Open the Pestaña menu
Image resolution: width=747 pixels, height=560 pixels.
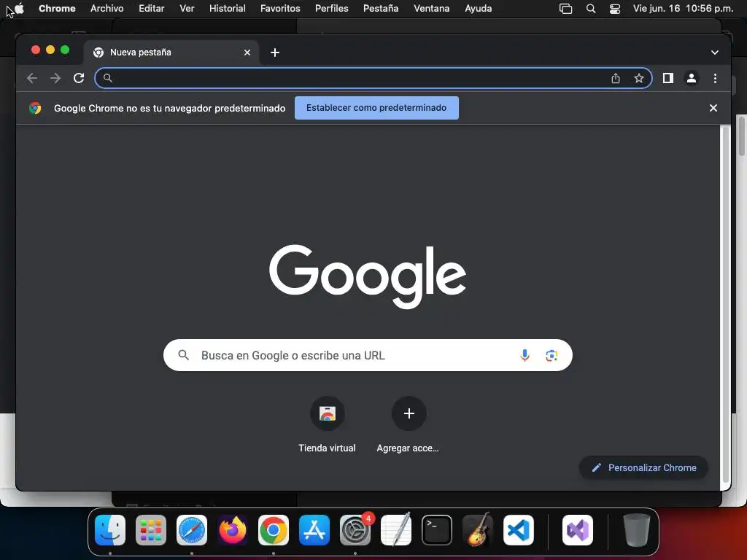[x=381, y=9]
